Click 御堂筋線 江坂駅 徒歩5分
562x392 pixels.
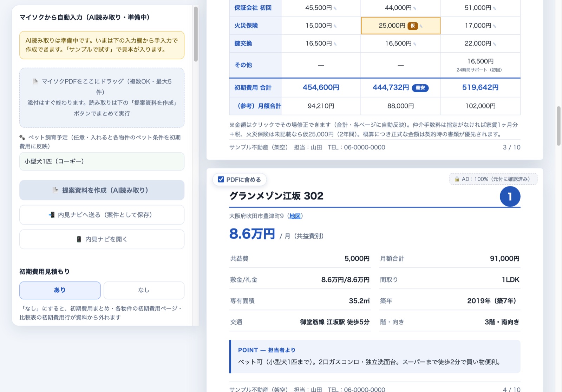[x=335, y=322]
